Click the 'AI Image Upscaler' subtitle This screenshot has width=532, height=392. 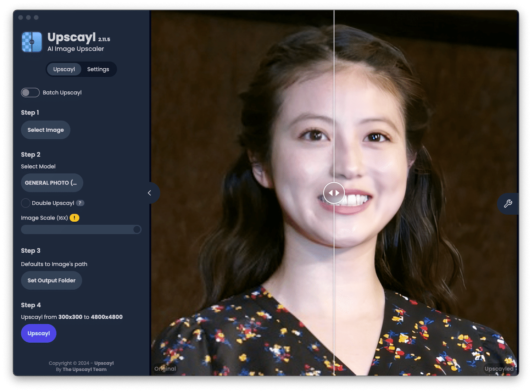(x=76, y=49)
